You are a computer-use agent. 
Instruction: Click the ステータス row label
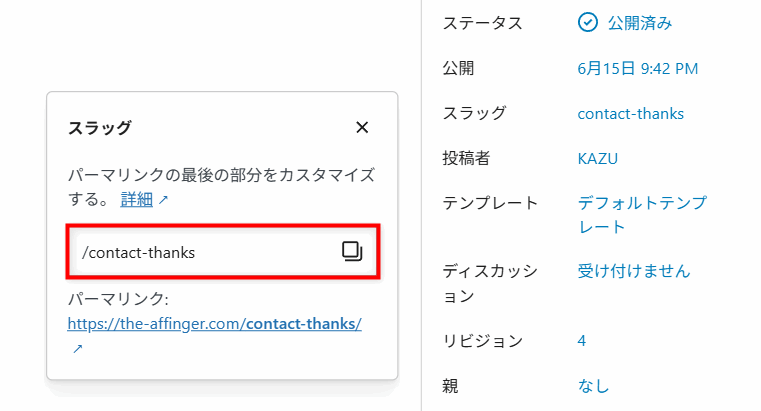[x=482, y=23]
